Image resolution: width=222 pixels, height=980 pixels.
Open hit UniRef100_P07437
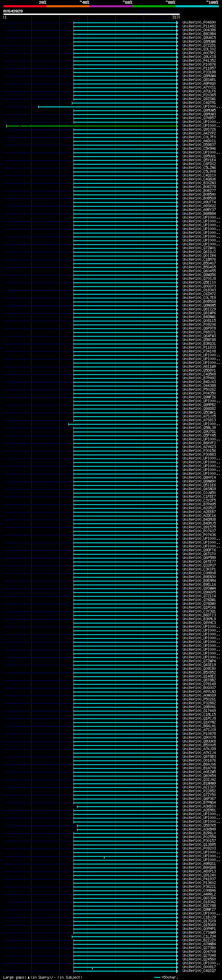point(199,531)
